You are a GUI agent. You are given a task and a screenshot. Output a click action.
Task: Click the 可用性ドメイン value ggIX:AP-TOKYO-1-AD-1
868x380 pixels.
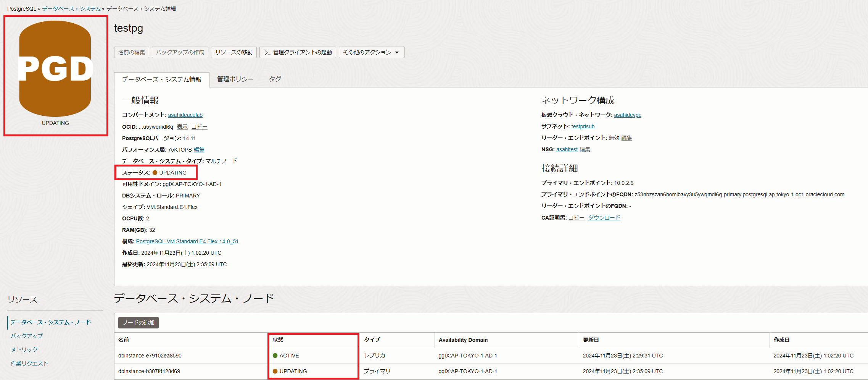click(x=192, y=184)
